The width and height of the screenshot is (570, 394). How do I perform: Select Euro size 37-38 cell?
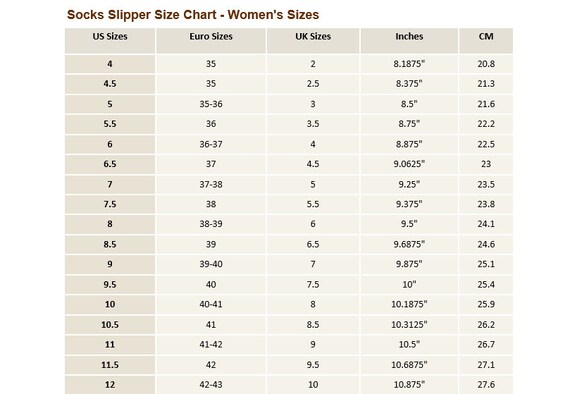tap(211, 184)
